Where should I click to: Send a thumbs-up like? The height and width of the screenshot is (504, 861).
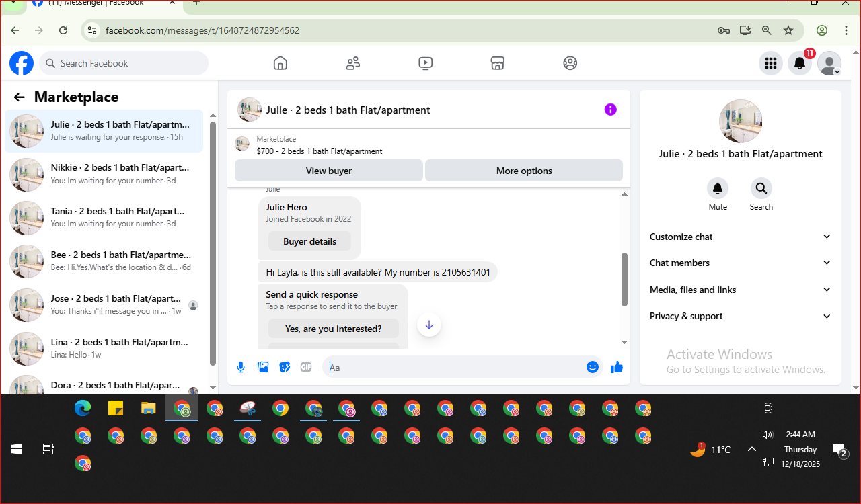pos(616,367)
